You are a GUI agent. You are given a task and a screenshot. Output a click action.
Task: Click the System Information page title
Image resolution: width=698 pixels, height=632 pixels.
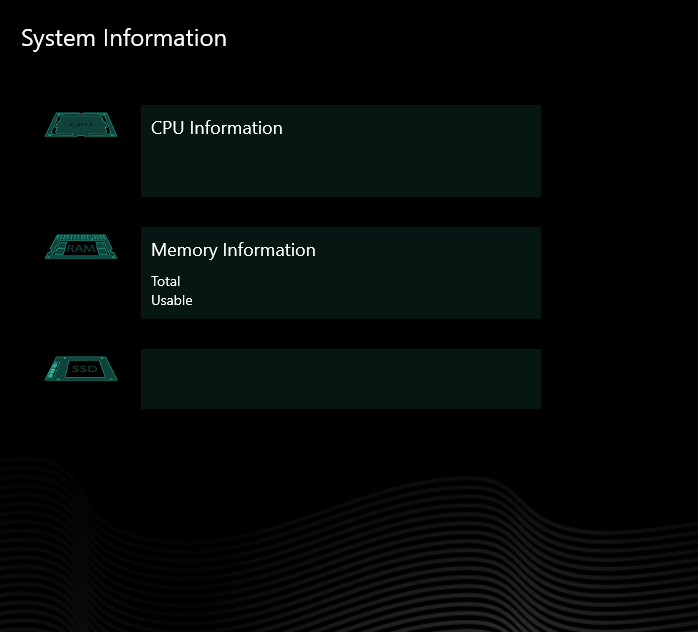124,39
